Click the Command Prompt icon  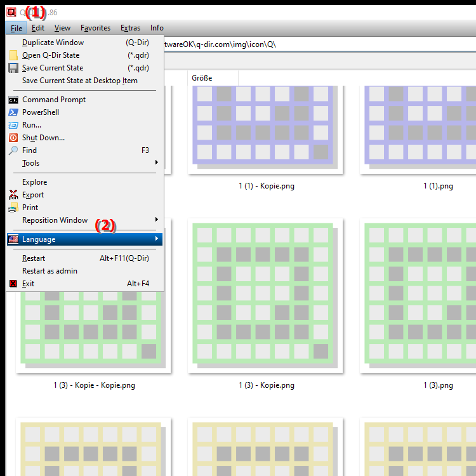point(13,100)
